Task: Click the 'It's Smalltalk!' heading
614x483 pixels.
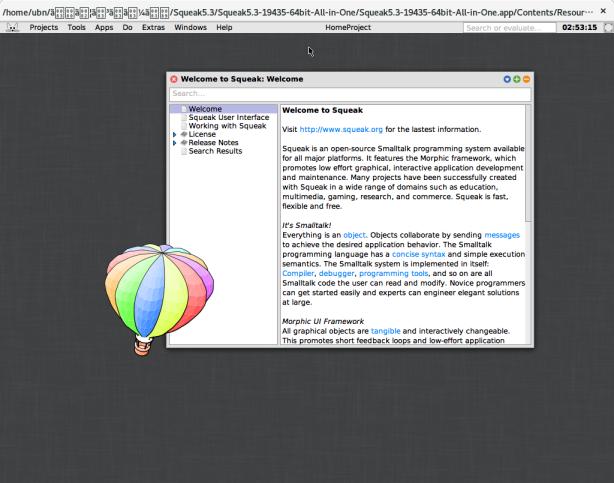Action: click(307, 226)
